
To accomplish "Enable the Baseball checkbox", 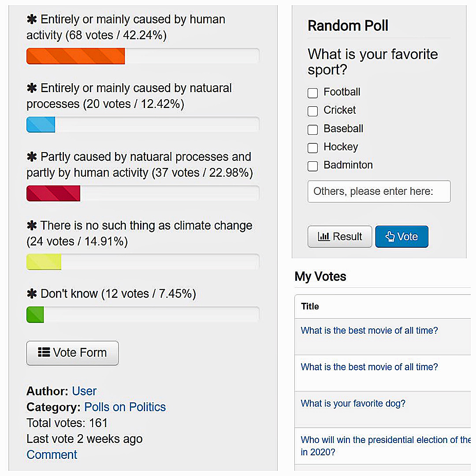I will 312,130.
